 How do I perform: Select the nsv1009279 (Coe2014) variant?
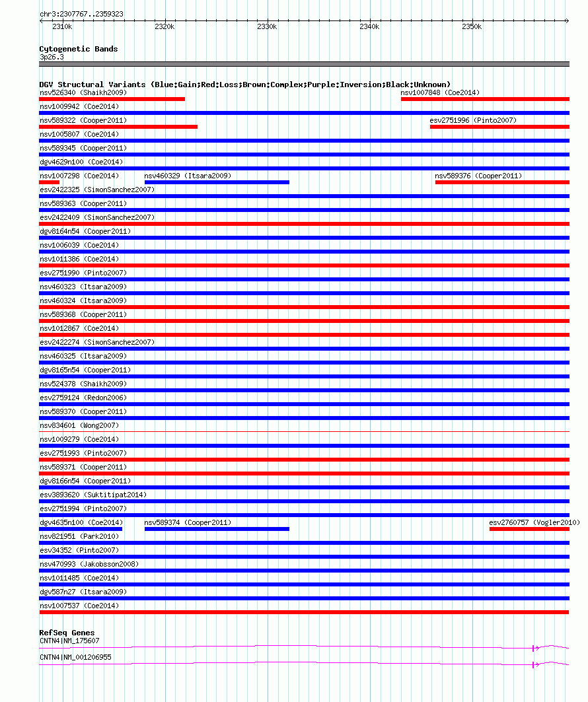[x=79, y=440]
